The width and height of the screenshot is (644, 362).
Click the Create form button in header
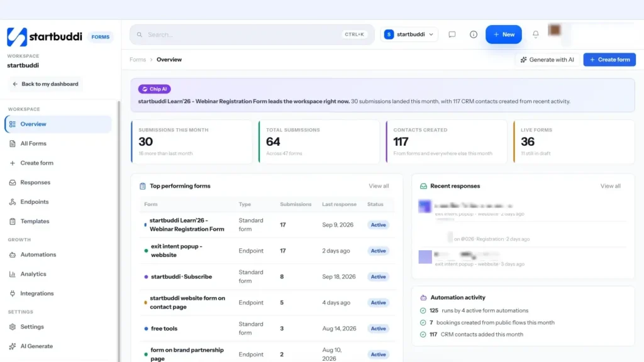(609, 60)
